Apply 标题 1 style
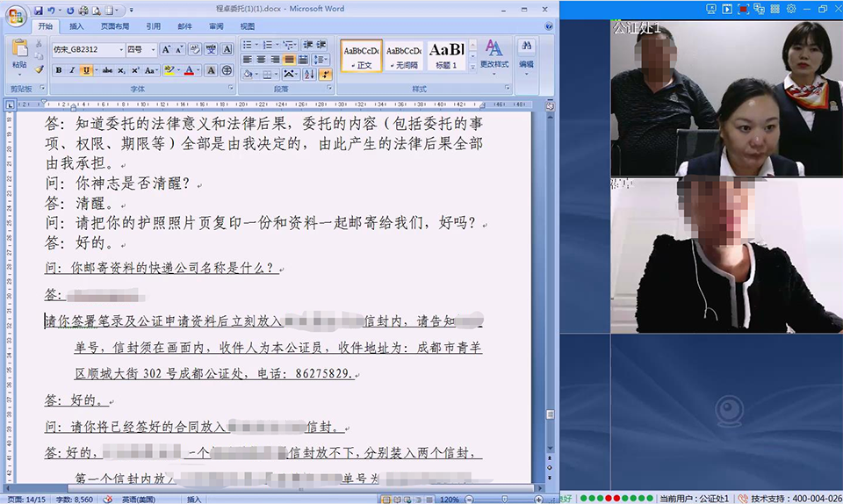This screenshot has width=843, height=504. coord(446,55)
